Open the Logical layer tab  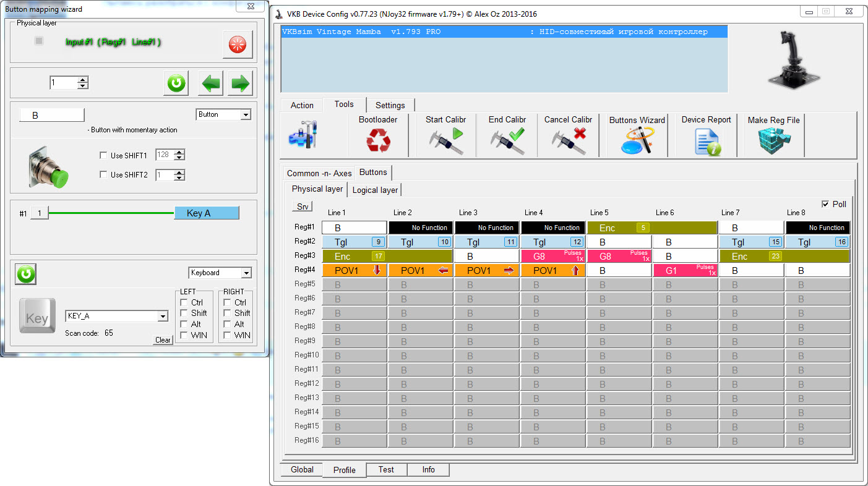tap(375, 190)
